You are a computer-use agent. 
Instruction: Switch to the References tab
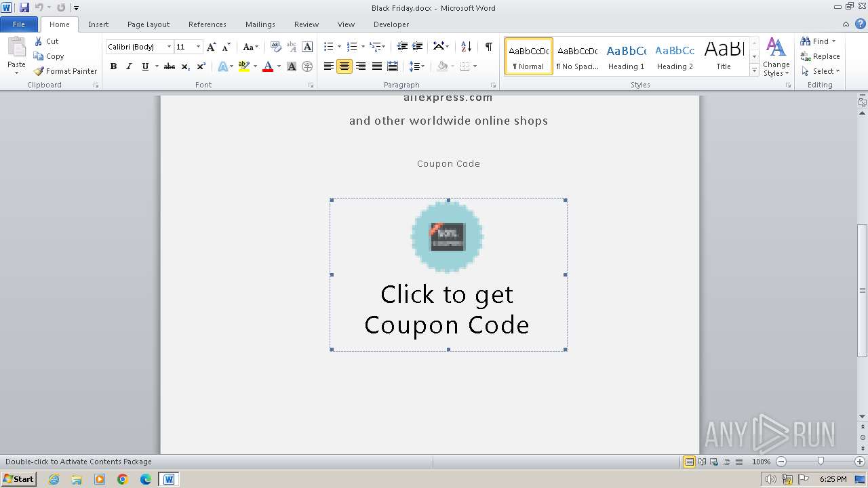pyautogui.click(x=208, y=24)
